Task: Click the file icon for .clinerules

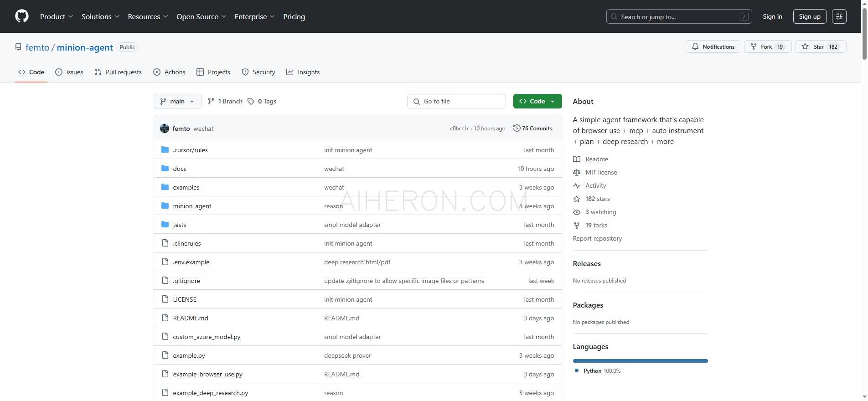Action: [x=165, y=243]
